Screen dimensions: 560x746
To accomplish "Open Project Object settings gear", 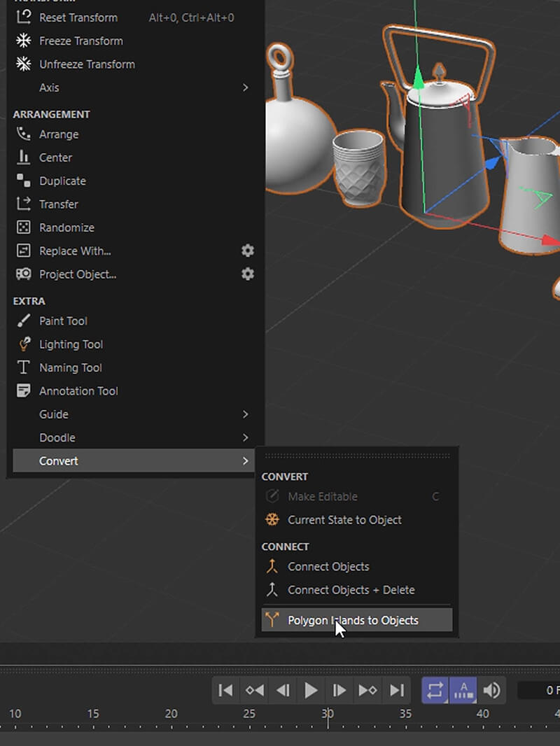I will tap(248, 274).
